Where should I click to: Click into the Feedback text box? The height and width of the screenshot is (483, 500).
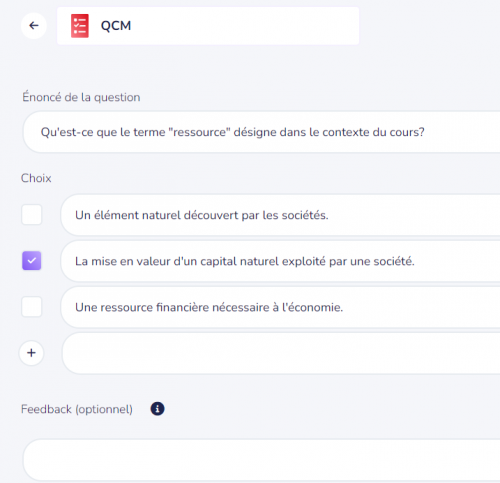[262, 460]
